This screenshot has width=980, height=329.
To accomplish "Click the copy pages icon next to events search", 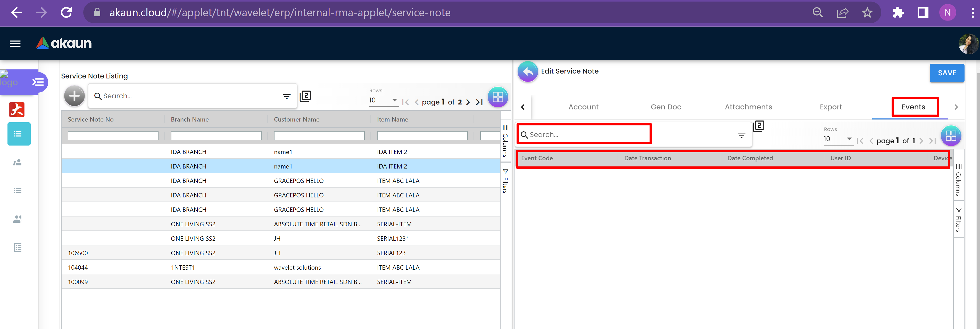I will click(x=758, y=126).
